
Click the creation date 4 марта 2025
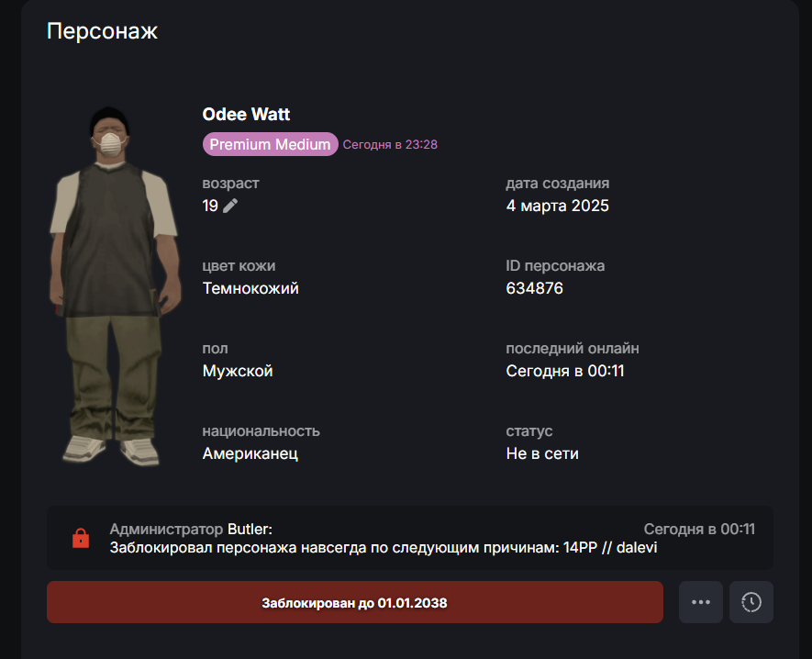point(557,206)
